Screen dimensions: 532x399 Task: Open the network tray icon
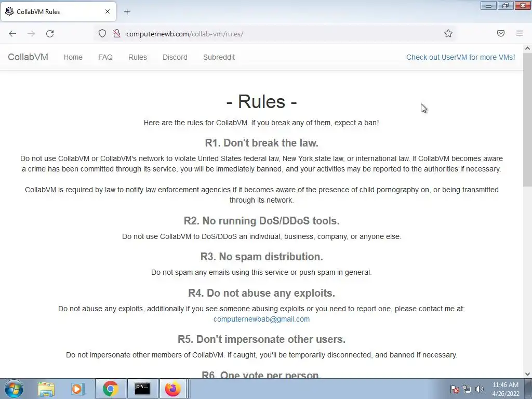pyautogui.click(x=467, y=389)
